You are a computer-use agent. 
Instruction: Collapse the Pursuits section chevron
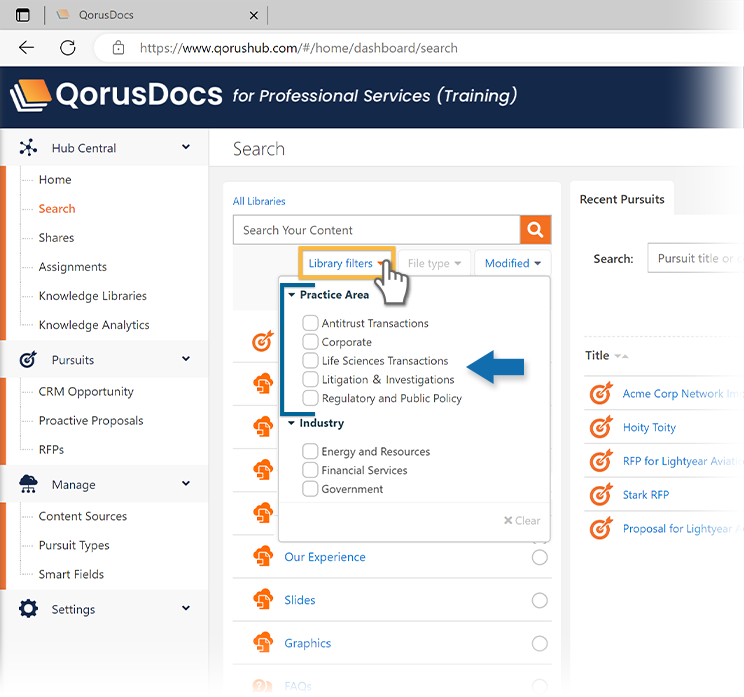coord(186,359)
